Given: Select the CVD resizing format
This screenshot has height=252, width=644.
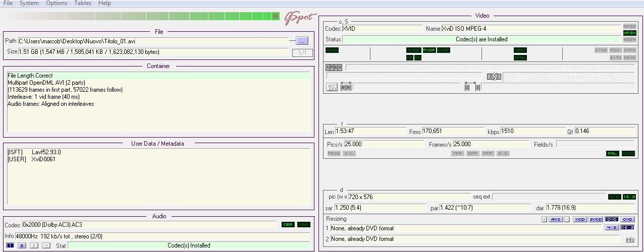Looking at the screenshot, I should coord(627,219).
